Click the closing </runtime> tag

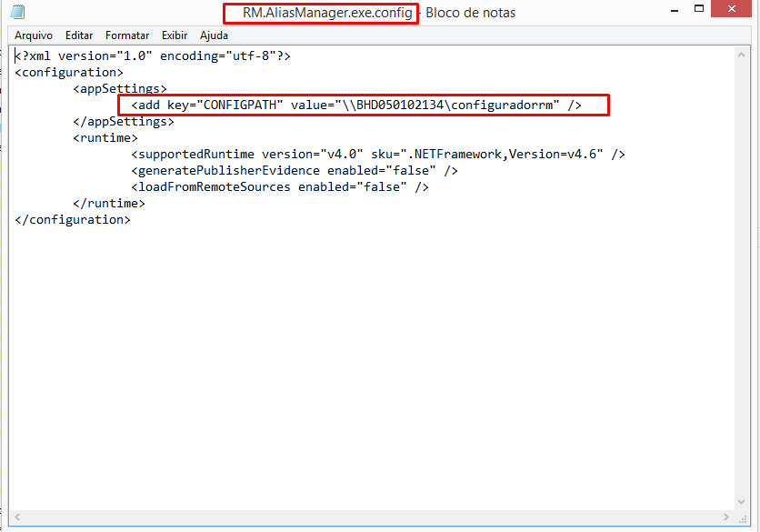(x=109, y=204)
